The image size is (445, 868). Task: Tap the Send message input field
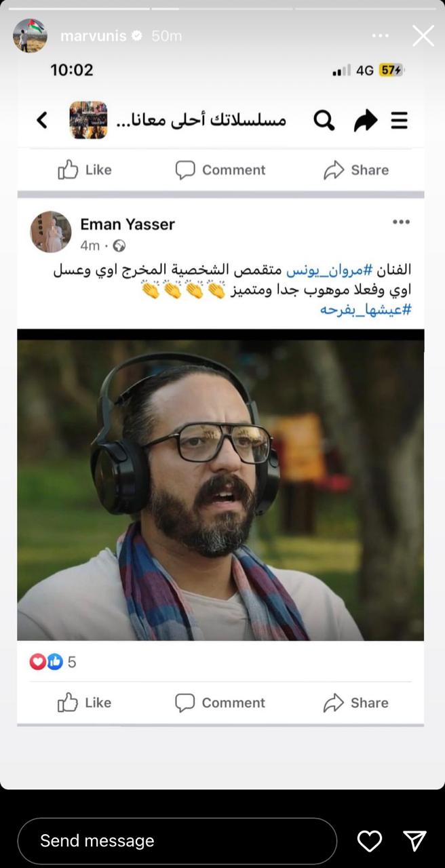point(177,841)
